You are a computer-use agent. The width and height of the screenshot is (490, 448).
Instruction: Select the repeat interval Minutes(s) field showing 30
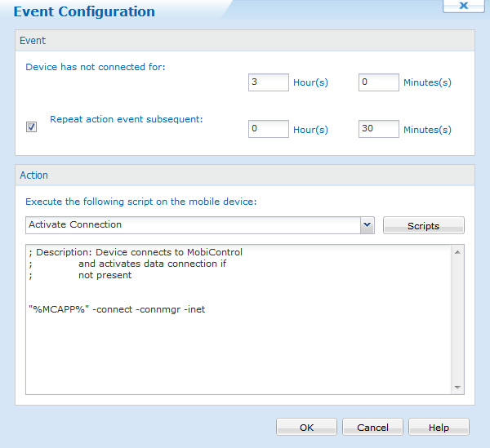point(379,129)
